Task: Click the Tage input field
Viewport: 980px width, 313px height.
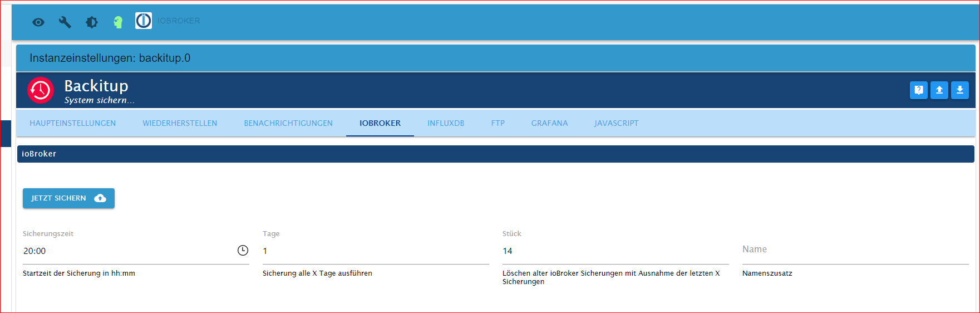Action: (376, 251)
